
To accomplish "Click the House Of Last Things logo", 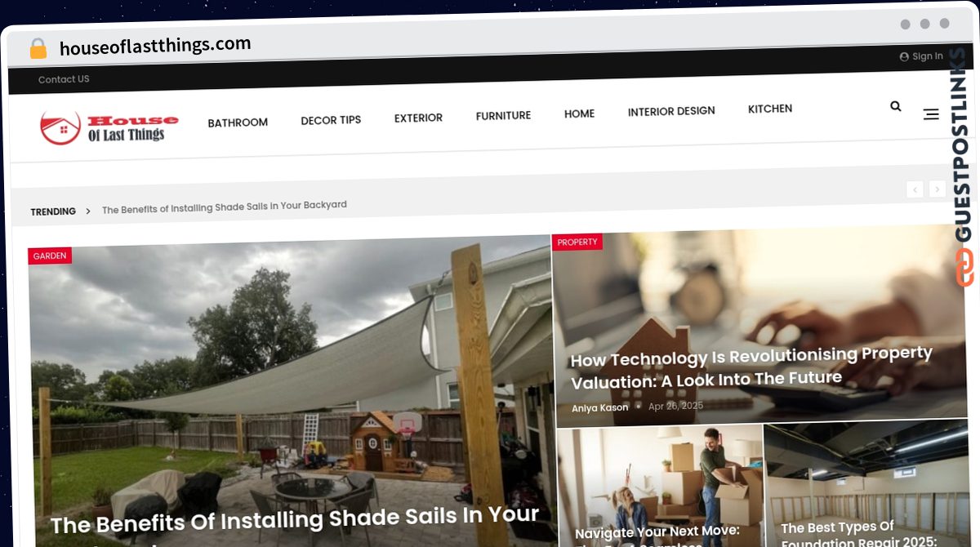I will point(109,127).
